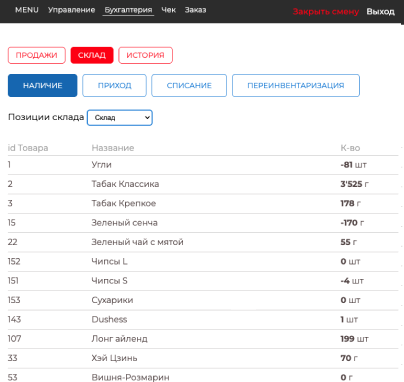
Task: Click the К-во column header
Action: point(350,148)
